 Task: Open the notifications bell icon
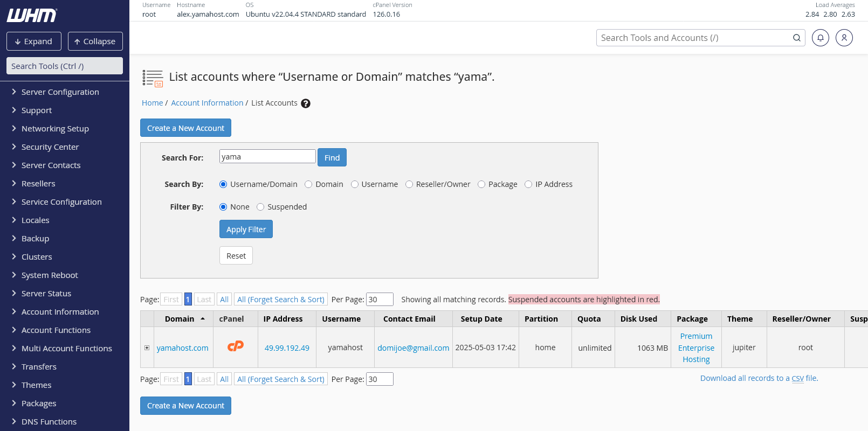pos(820,38)
